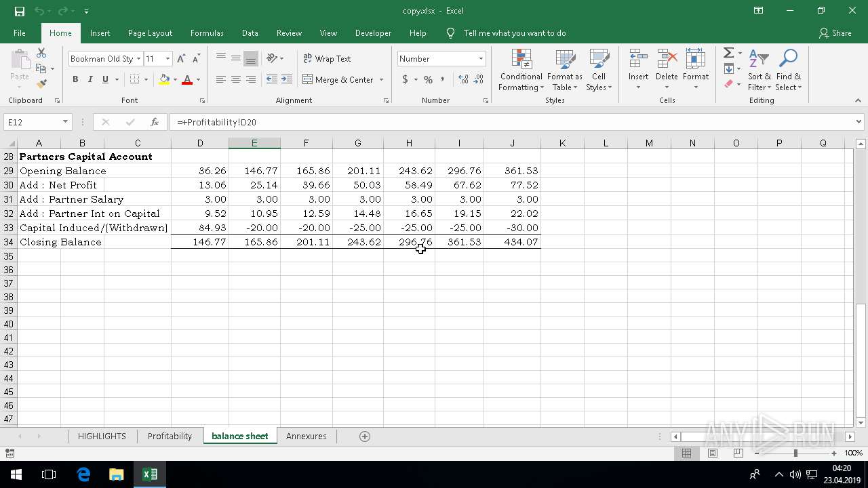Insert cells using the Insert icon
This screenshot has height=488, width=868.
click(638, 70)
